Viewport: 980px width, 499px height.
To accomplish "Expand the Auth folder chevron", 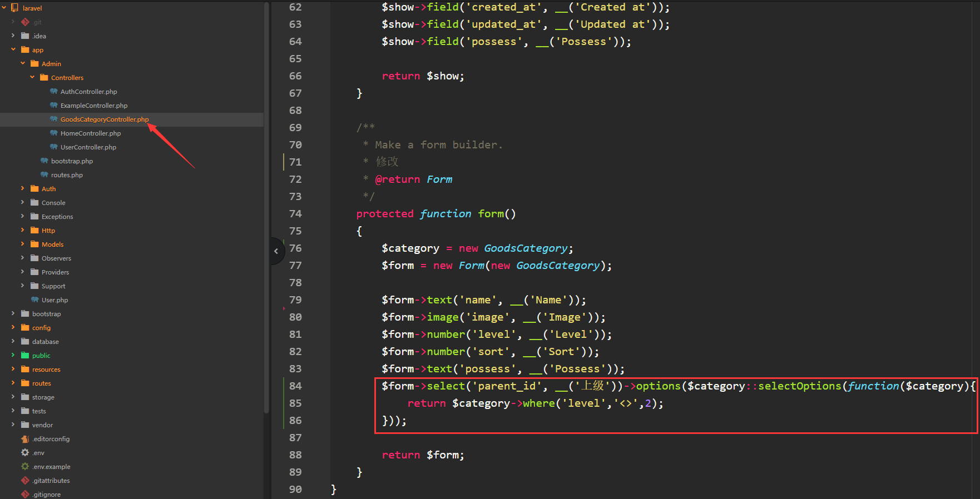I will (22, 188).
